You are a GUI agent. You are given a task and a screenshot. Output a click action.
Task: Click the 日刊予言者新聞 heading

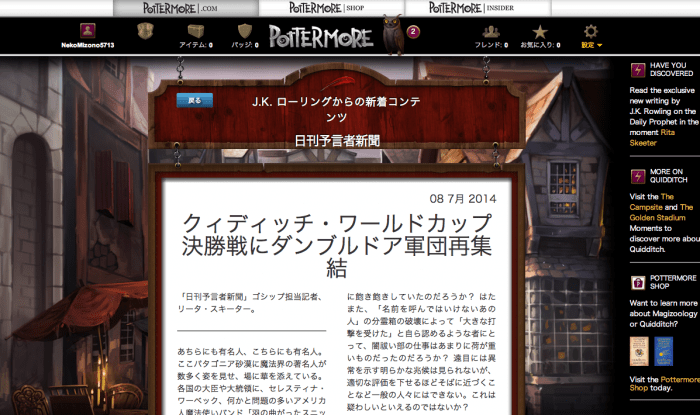pos(337,141)
